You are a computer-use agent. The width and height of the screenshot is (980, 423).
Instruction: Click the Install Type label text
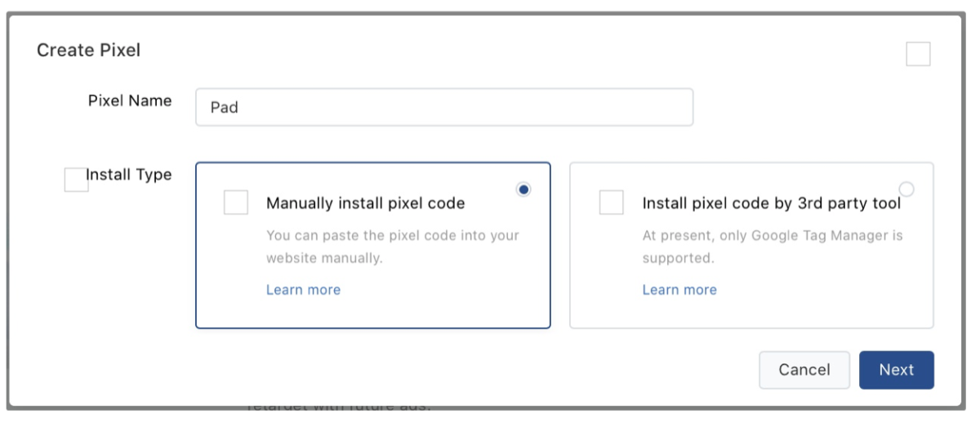click(x=130, y=175)
